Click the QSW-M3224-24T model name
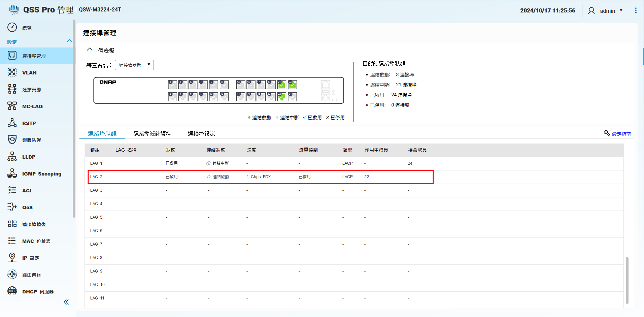 [x=100, y=10]
